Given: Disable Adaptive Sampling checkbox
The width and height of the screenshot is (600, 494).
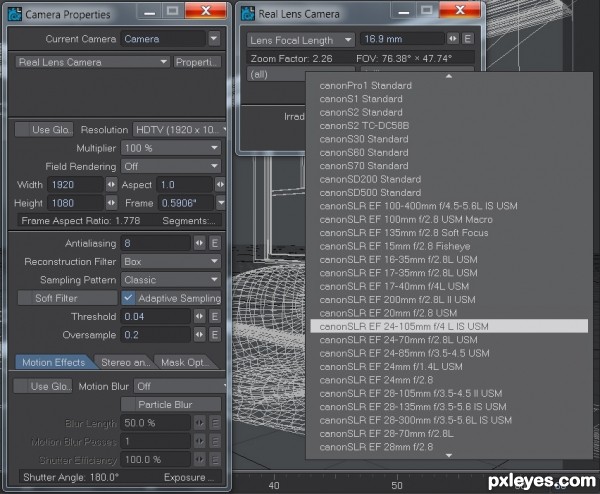Looking at the screenshot, I should 128,298.
